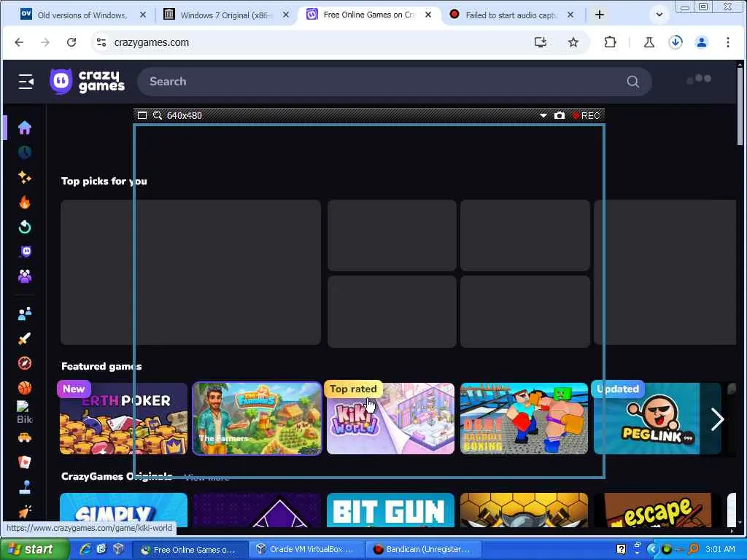Select Free Online Games on CrazyGames tab

point(368,15)
